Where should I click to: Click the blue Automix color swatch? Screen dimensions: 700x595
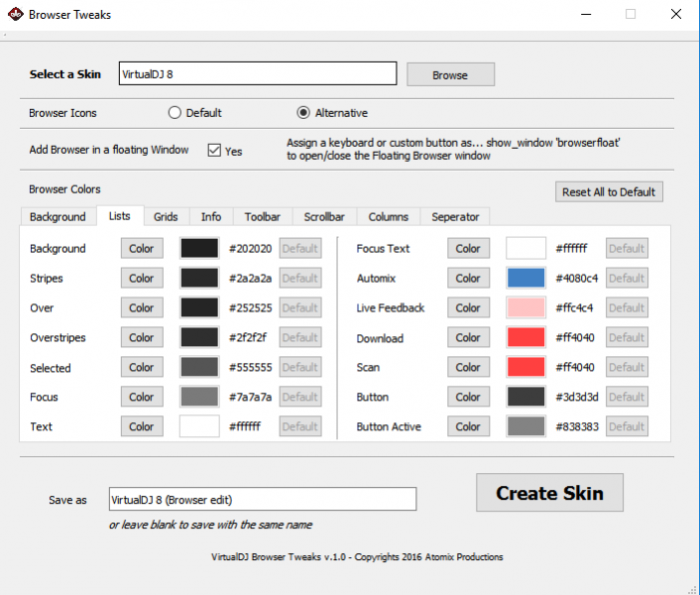click(x=525, y=278)
